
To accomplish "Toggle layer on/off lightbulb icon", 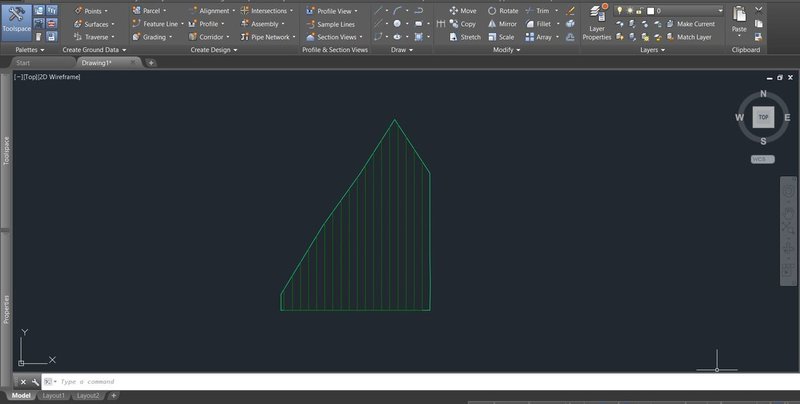I will [x=620, y=10].
